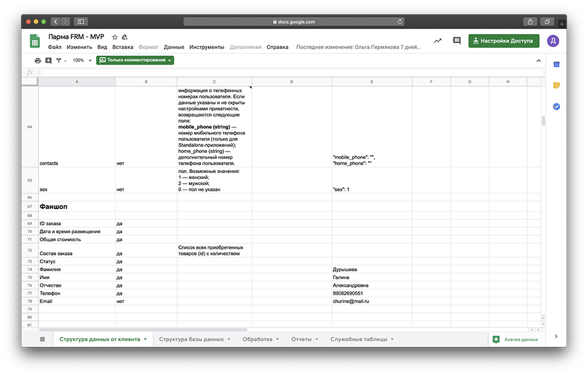Open the Данные menu
The width and height of the screenshot is (588, 375).
point(174,47)
